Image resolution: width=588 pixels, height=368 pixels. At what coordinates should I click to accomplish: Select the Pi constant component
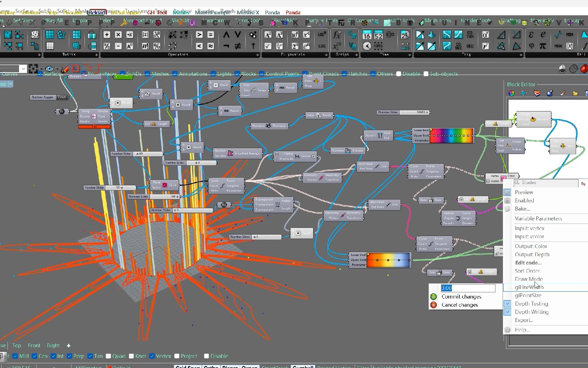pos(543,46)
